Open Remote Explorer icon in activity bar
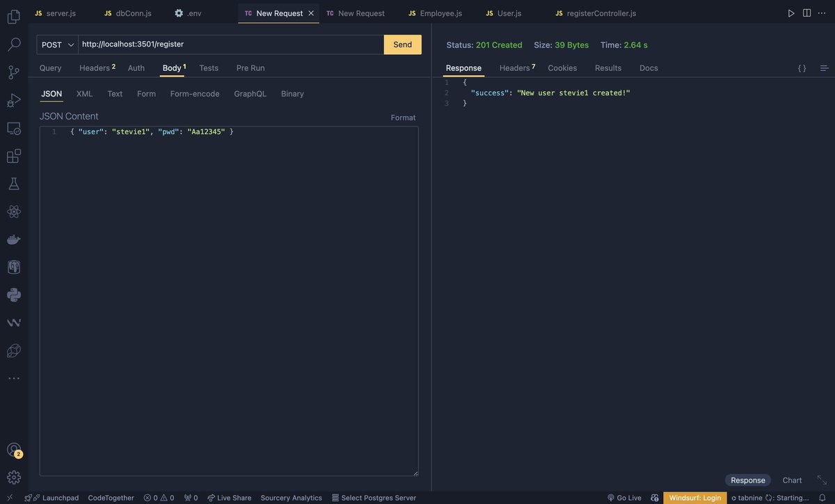The height and width of the screenshot is (504, 835). [13, 128]
